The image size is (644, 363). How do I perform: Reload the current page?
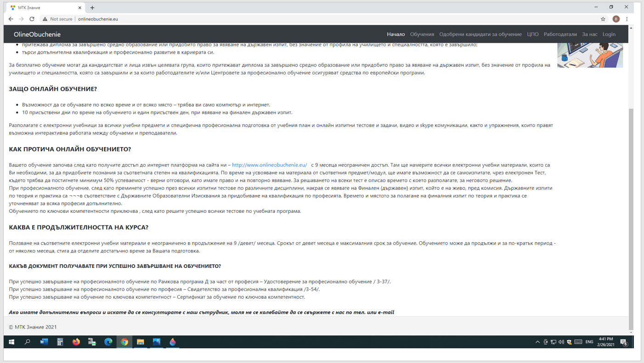click(x=32, y=19)
